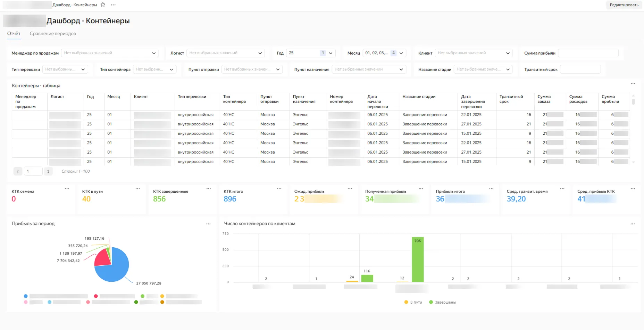644x330 pixels.
Task: Open Прибыль за период chart menu
Action: (x=208, y=224)
